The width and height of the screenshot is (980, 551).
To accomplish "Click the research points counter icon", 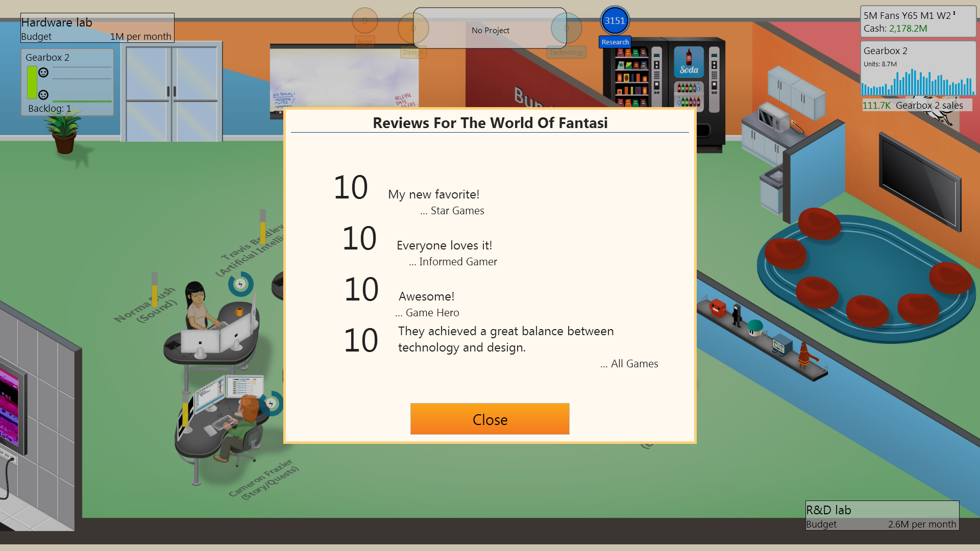I will point(613,21).
